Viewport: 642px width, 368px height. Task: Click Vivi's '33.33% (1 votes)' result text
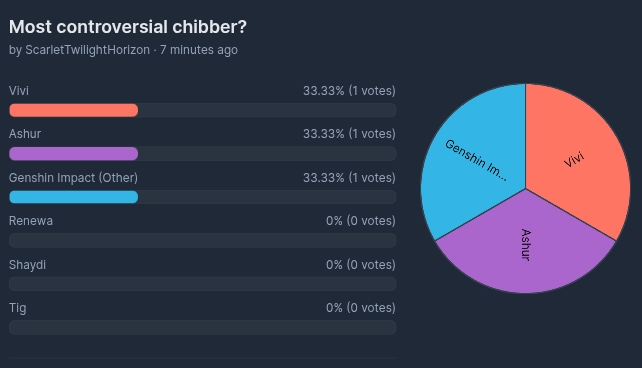click(349, 91)
